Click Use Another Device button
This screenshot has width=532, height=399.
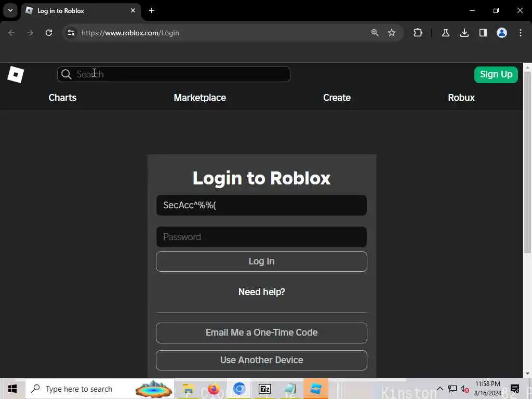262,361
